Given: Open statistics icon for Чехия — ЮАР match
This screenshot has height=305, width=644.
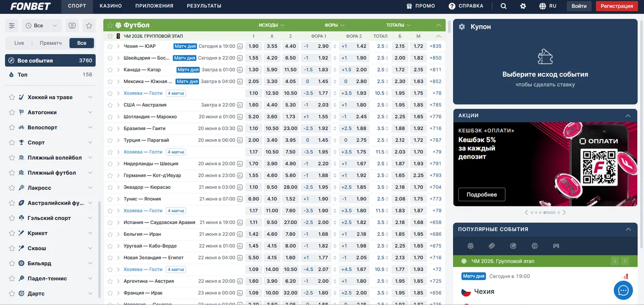Looking at the screenshot, I should point(240,46).
